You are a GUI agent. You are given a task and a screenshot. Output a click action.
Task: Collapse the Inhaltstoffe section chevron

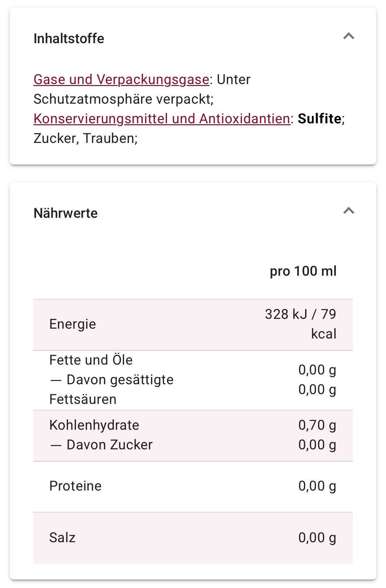point(349,36)
